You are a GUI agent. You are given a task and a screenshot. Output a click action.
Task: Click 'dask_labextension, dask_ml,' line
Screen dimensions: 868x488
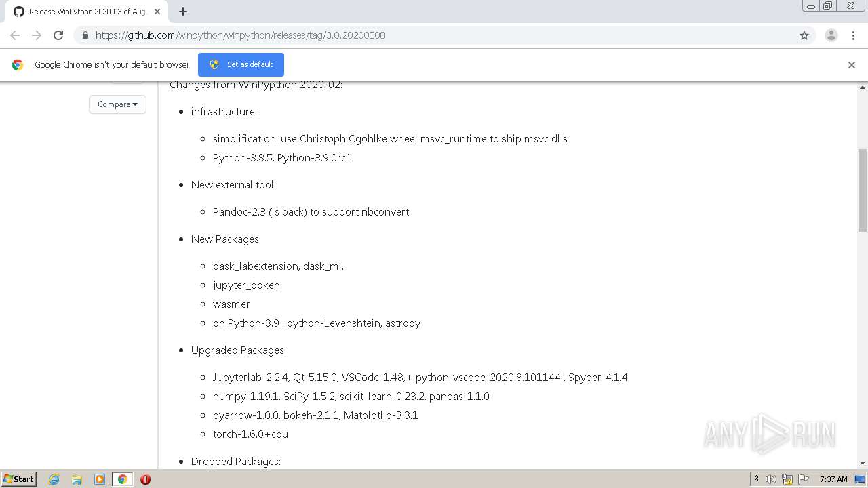[278, 266]
